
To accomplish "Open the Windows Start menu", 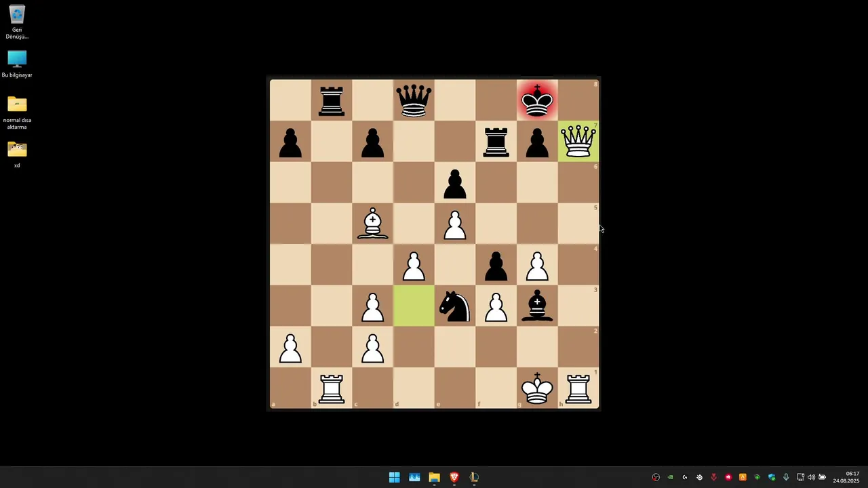I will click(394, 477).
